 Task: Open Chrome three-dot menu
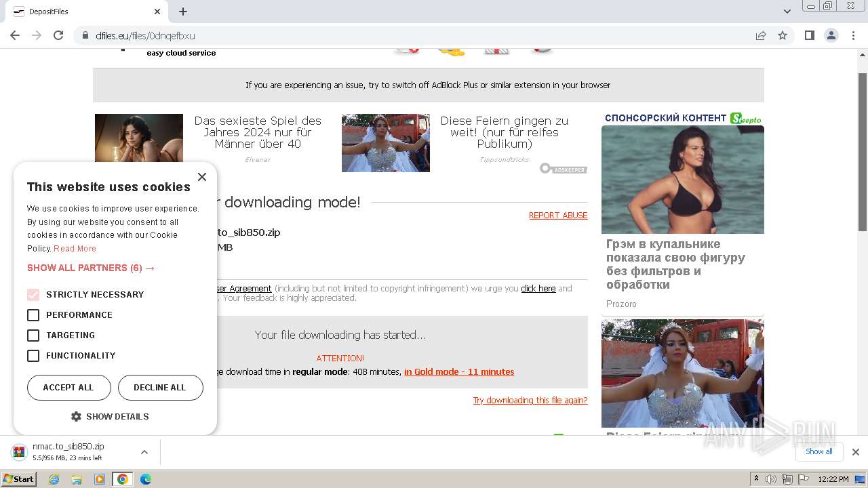pos(853,35)
